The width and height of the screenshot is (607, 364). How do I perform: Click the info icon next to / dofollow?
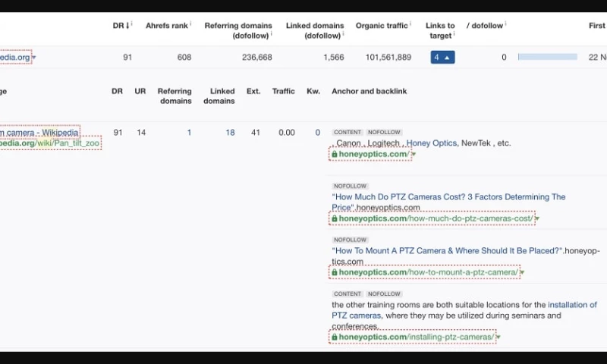(x=505, y=24)
